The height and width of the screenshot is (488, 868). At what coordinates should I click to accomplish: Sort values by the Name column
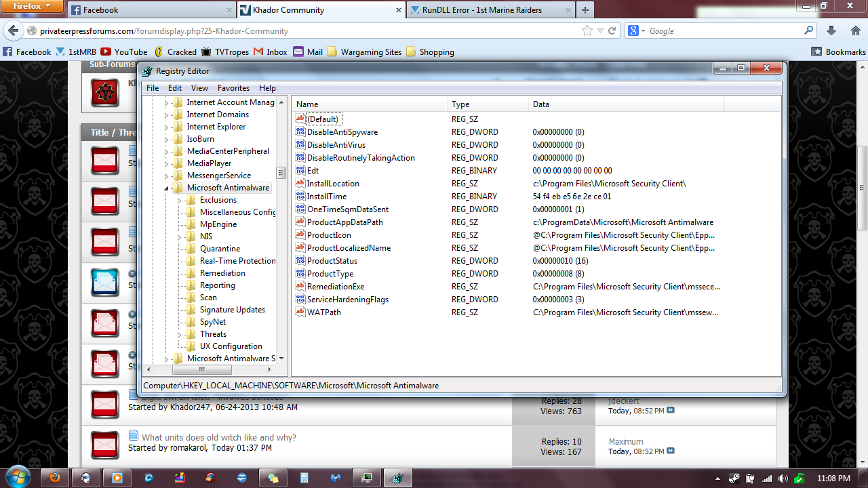[x=371, y=104]
